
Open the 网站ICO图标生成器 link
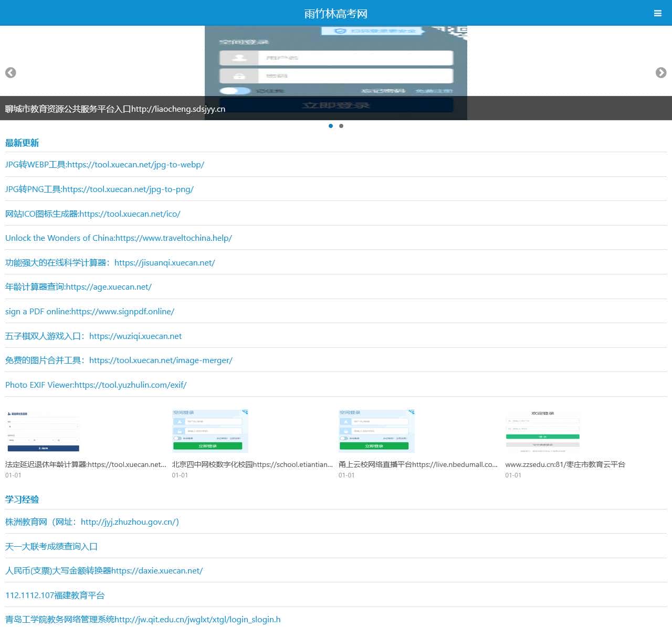click(x=92, y=214)
